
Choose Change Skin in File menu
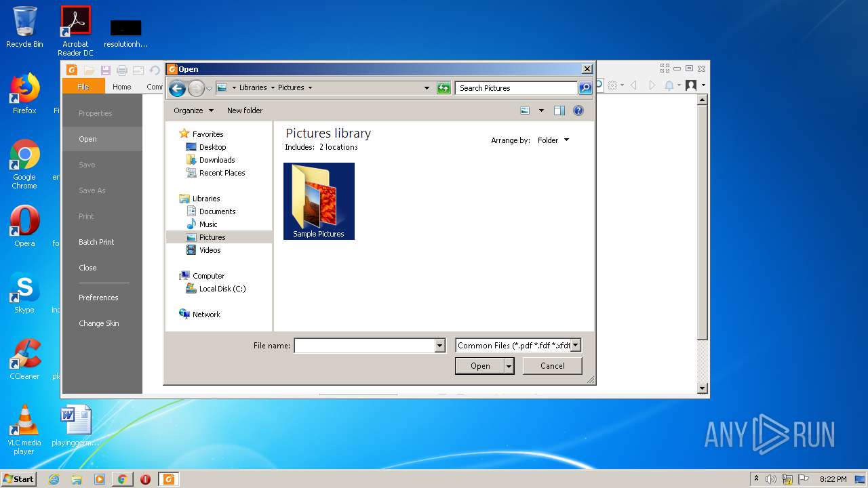pyautogui.click(x=99, y=323)
